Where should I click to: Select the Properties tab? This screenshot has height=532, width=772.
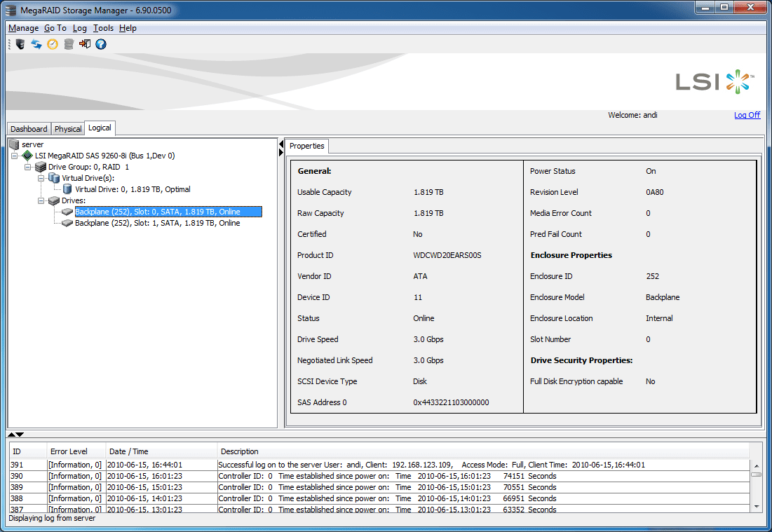(306, 146)
